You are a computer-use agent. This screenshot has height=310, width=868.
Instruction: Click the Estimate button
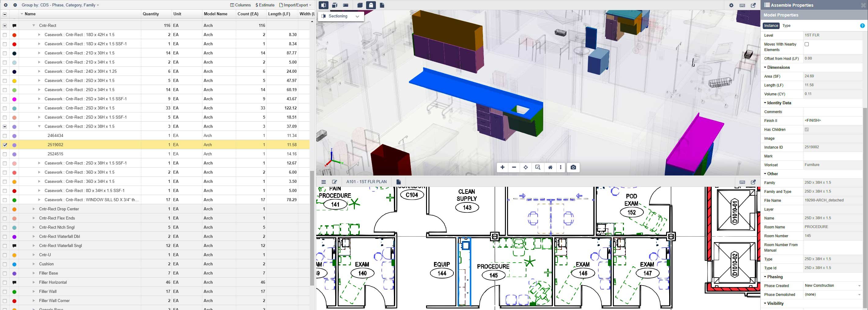pos(265,5)
